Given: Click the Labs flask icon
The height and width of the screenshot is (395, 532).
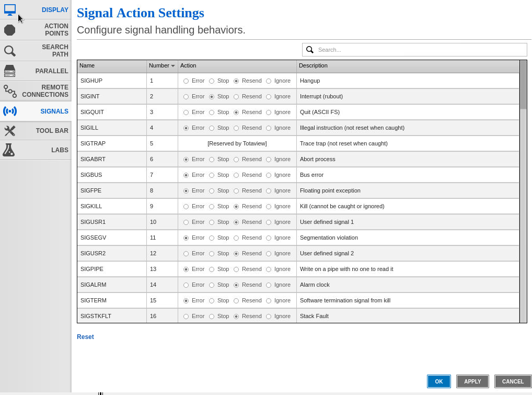Looking at the screenshot, I should [9, 150].
